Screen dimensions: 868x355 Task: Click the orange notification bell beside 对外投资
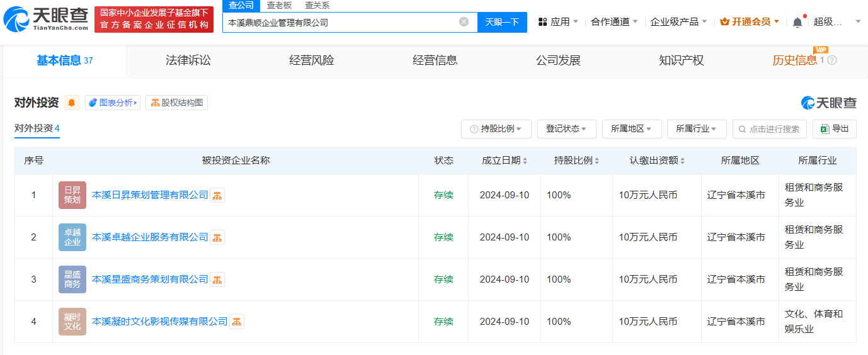click(72, 103)
